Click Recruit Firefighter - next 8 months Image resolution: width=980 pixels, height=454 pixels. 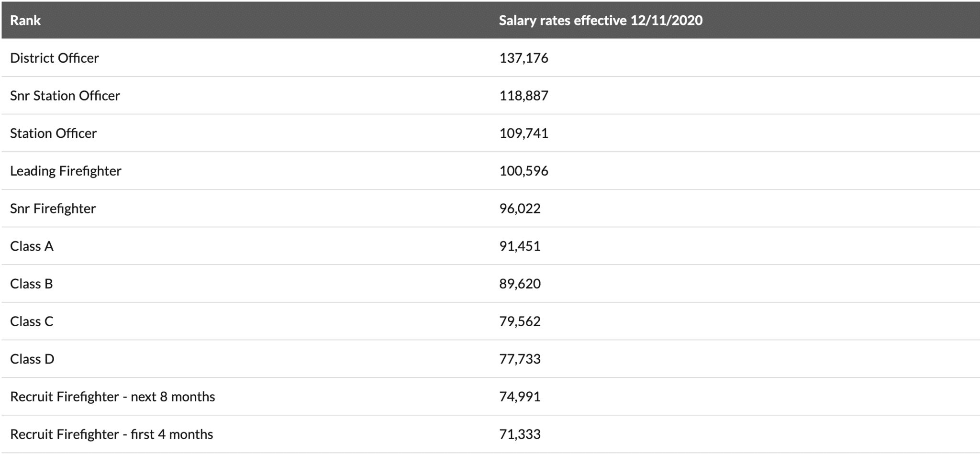(x=112, y=397)
